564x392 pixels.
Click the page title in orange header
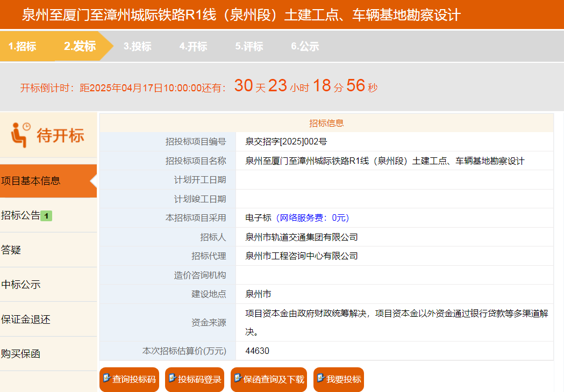[x=241, y=15]
